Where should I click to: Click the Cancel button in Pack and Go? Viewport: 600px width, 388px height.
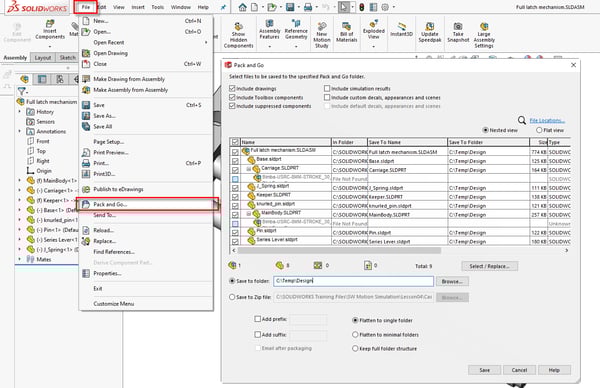tap(519, 370)
